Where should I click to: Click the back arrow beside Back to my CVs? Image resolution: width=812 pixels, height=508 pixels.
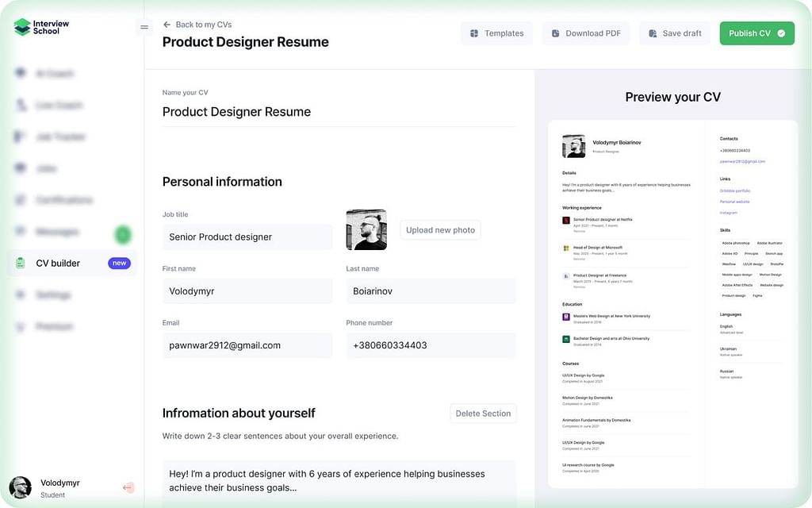pos(167,25)
